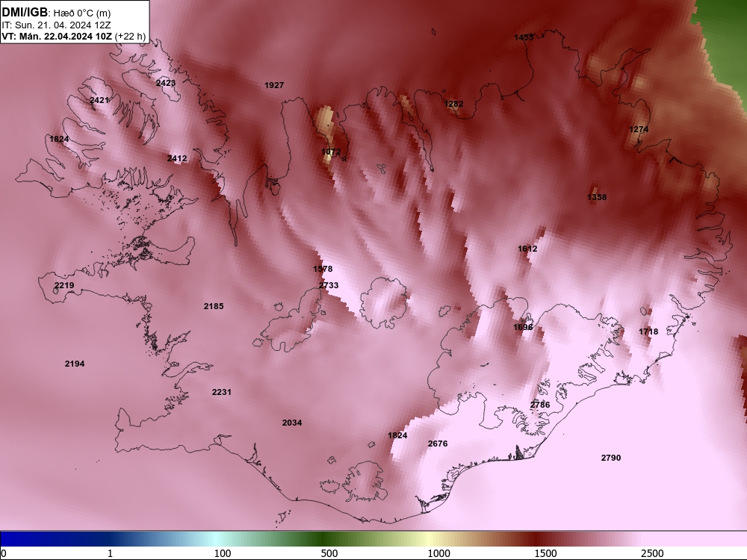The width and height of the screenshot is (747, 560).
Task: Click the 1718 height value
Action: tap(648, 332)
